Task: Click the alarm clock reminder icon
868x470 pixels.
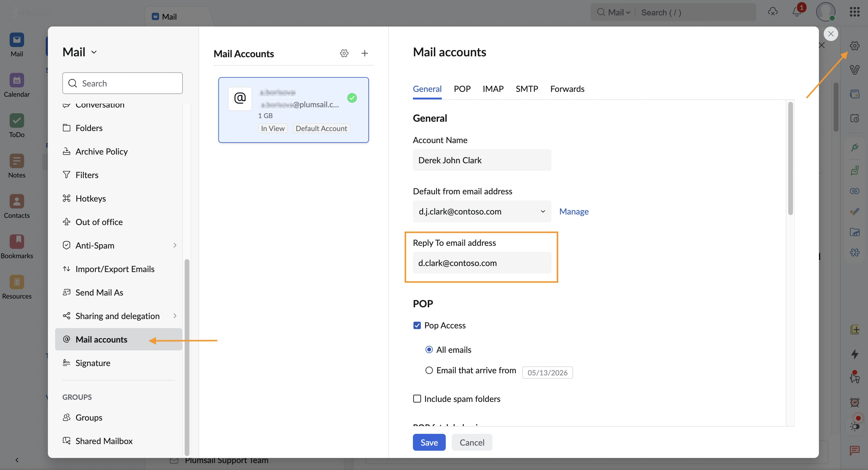Action: click(x=854, y=402)
